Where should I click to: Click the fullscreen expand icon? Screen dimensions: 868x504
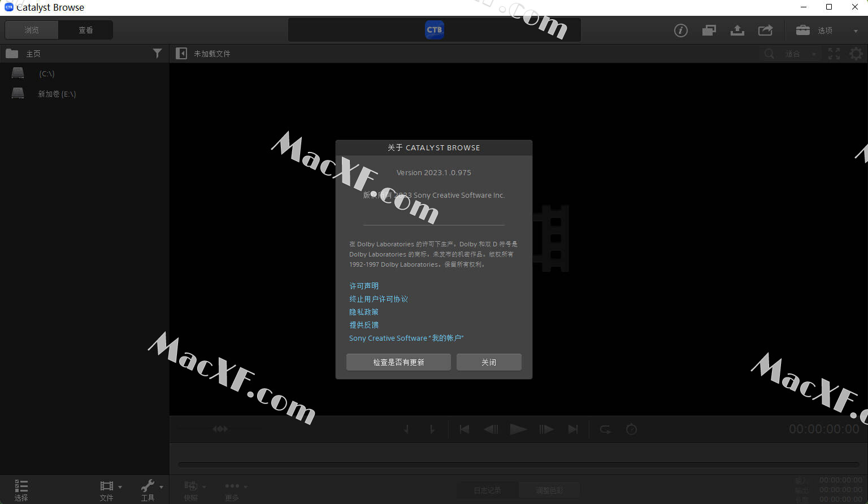834,54
